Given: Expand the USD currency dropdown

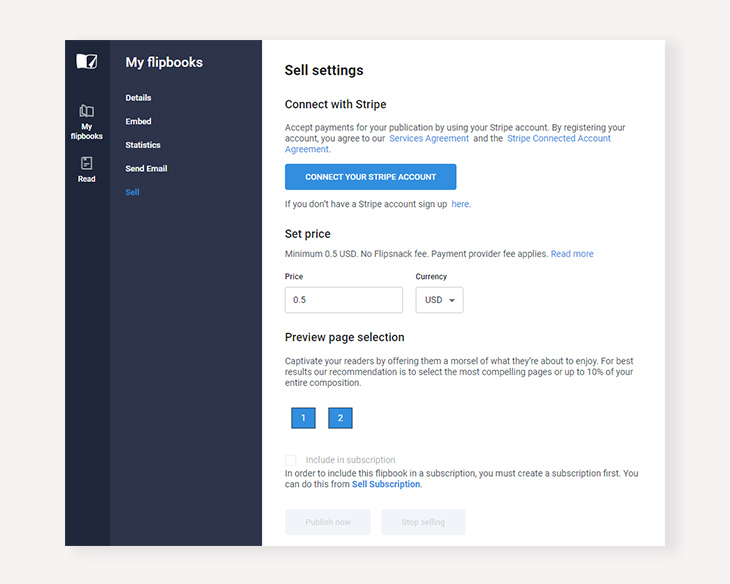Looking at the screenshot, I should tap(439, 300).
